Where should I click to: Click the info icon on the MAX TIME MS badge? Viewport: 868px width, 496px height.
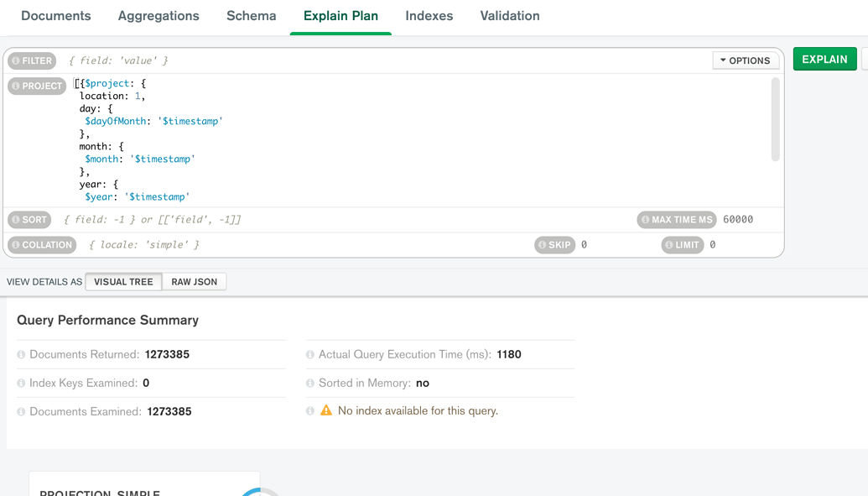click(x=648, y=219)
